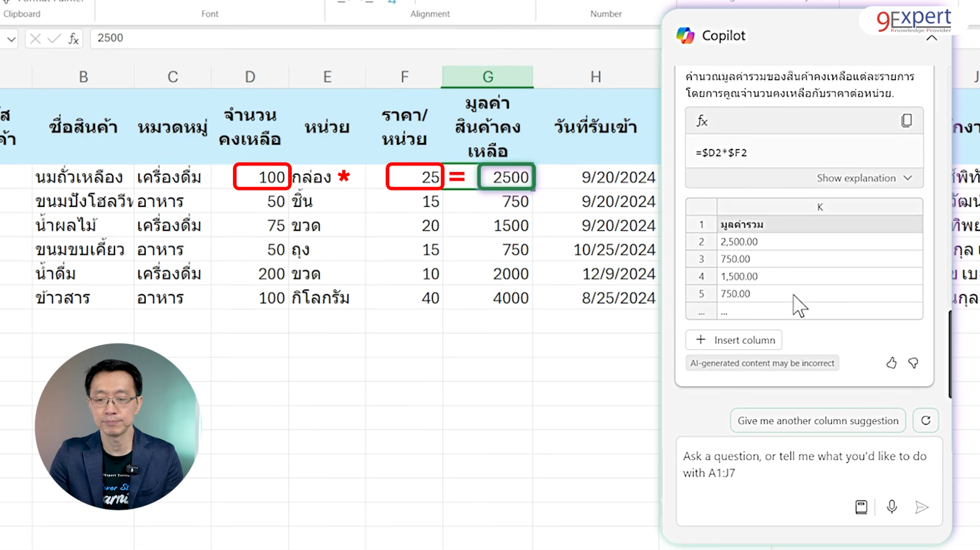Viewport: 980px width, 550px height.
Task: Give thumbs down to the AI suggestion
Action: (x=914, y=363)
